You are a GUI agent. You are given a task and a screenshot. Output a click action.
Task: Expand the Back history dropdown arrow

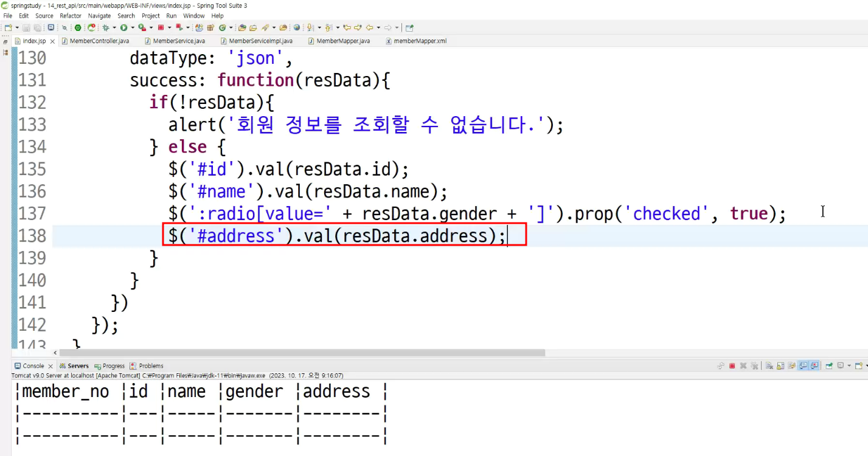pyautogui.click(x=378, y=27)
